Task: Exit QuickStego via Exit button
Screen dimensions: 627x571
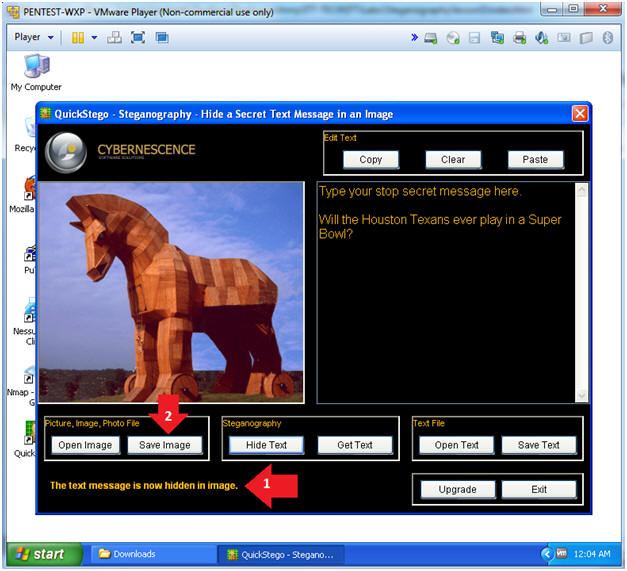Action: pyautogui.click(x=539, y=489)
